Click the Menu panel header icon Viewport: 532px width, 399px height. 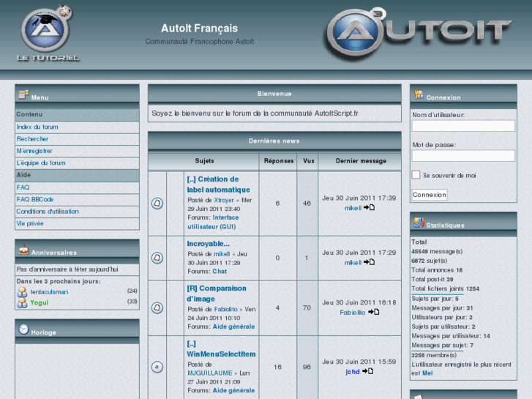23,94
